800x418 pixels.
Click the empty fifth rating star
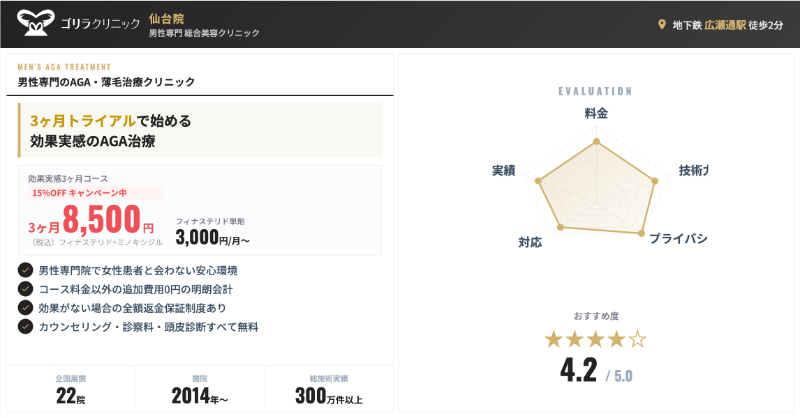[637, 340]
